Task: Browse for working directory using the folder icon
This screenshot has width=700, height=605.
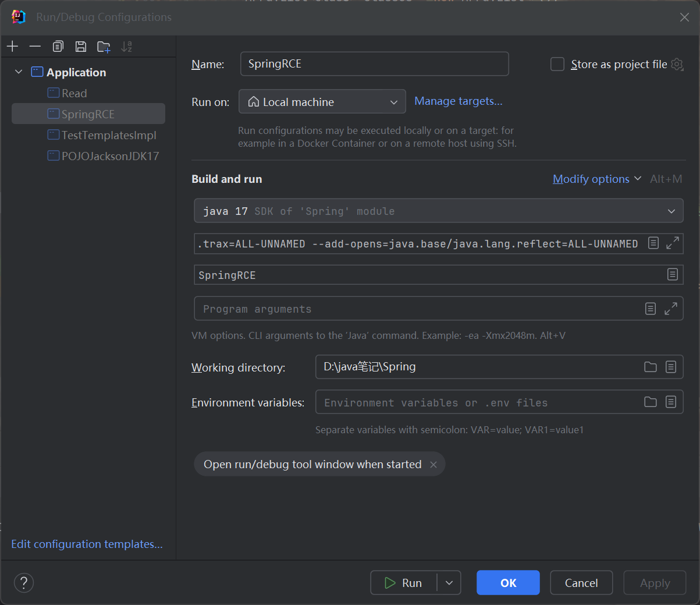Action: [x=650, y=367]
